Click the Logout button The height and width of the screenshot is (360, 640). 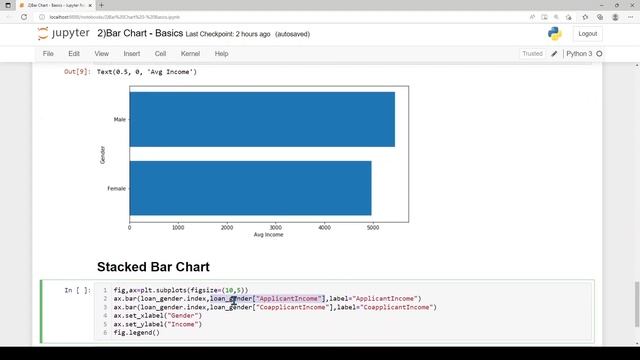pyautogui.click(x=587, y=34)
